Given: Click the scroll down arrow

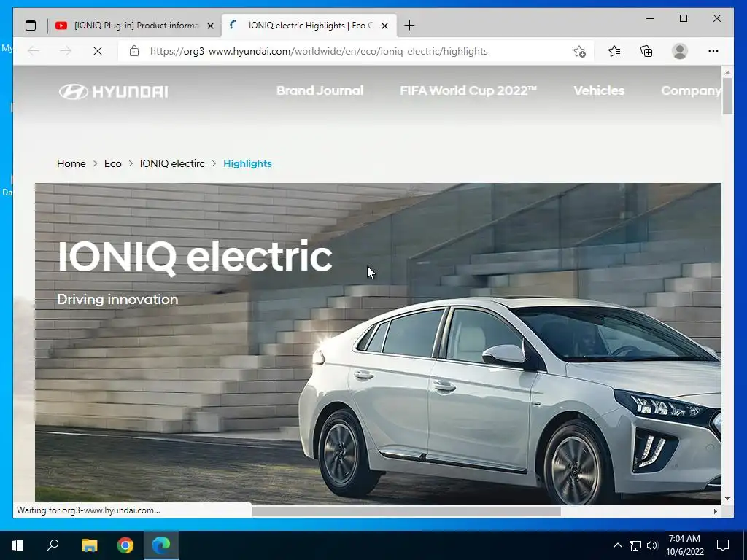Looking at the screenshot, I should [727, 499].
